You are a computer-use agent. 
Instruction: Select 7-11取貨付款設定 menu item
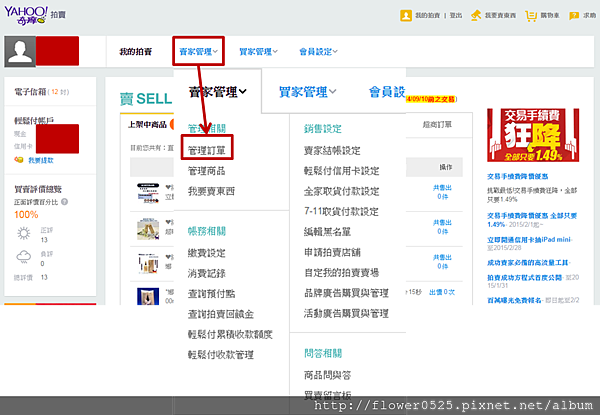(x=341, y=211)
